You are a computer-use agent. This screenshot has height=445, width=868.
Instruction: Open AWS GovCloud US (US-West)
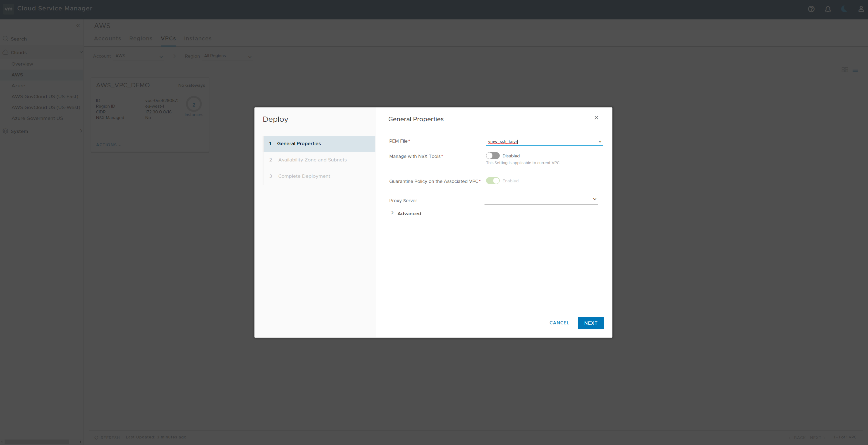pos(46,107)
